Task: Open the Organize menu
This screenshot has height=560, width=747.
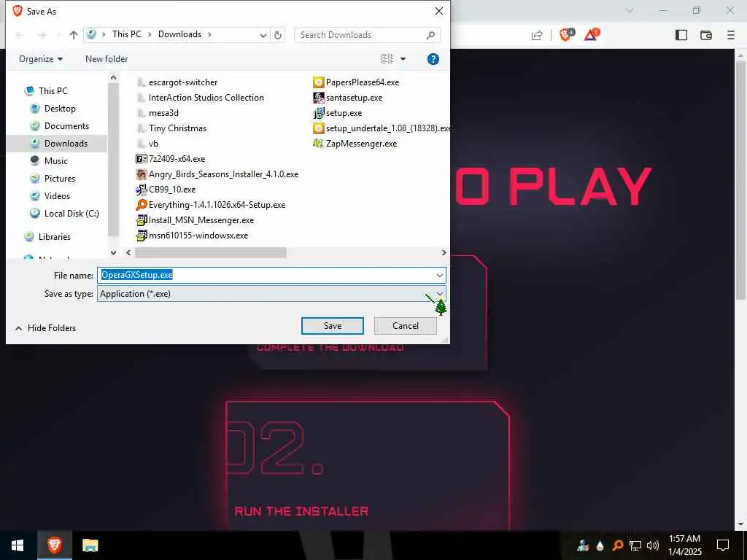Action: coord(41,59)
